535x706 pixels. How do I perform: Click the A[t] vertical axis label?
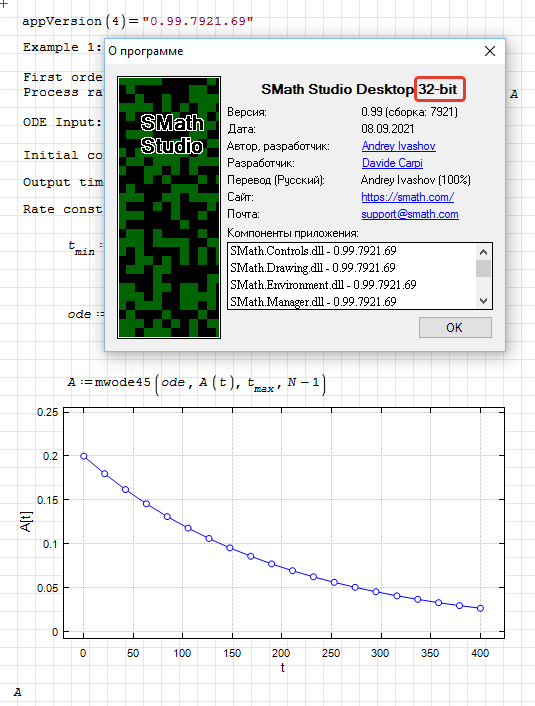click(x=26, y=522)
